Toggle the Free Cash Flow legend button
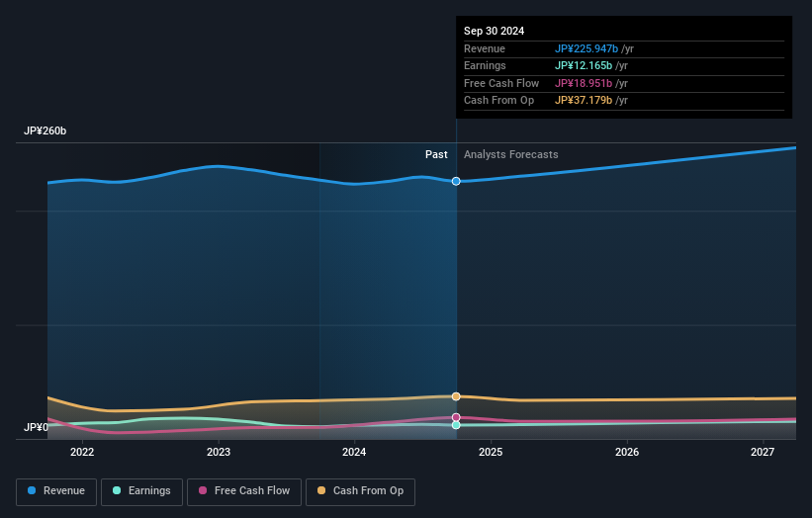The height and width of the screenshot is (518, 812). pos(244,491)
